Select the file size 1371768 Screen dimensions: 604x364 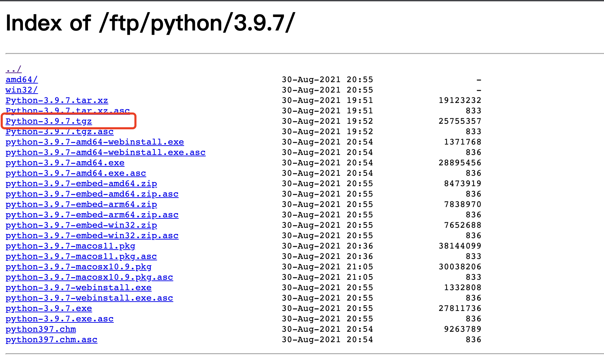point(463,142)
